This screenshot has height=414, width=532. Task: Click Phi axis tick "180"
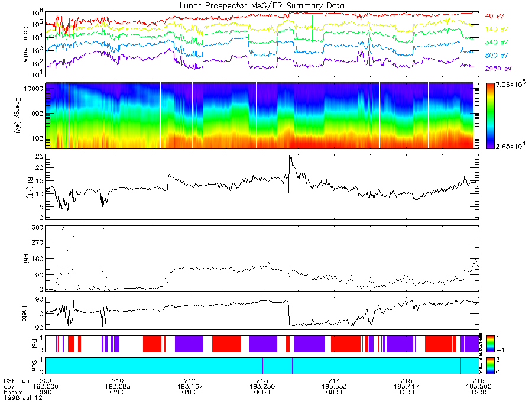[38, 258]
